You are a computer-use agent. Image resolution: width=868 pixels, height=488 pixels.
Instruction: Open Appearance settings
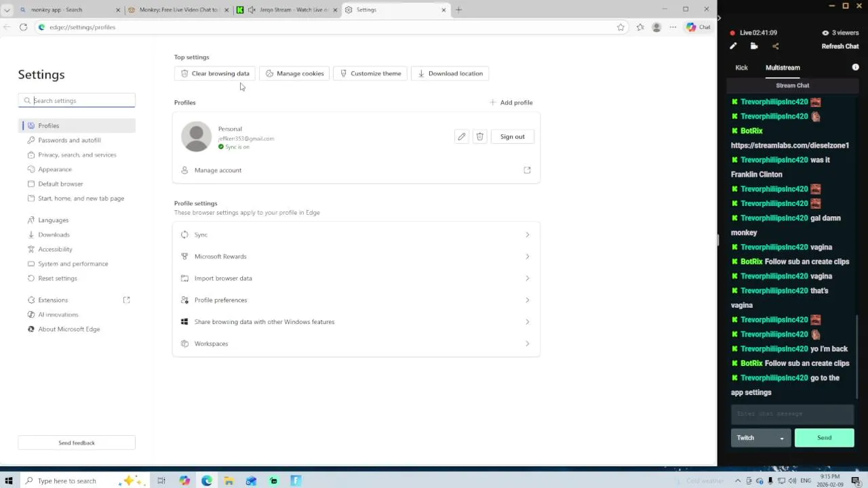pos(77,169)
